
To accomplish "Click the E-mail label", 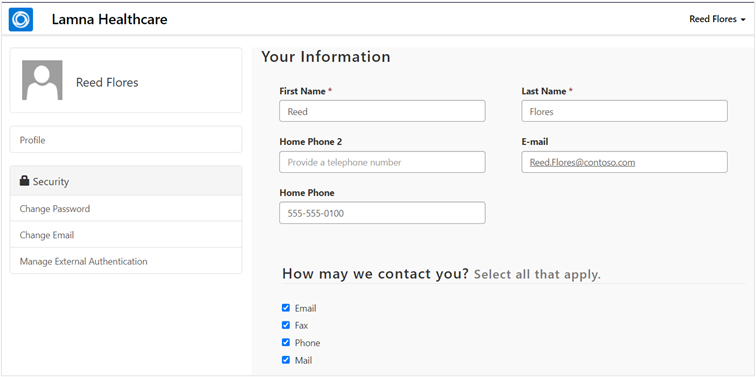I will pos(535,142).
